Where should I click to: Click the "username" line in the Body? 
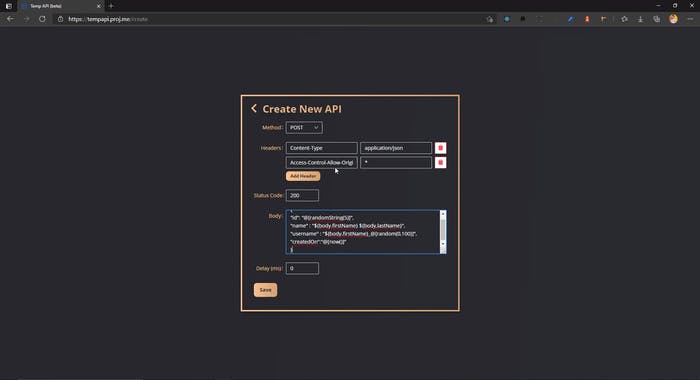353,234
